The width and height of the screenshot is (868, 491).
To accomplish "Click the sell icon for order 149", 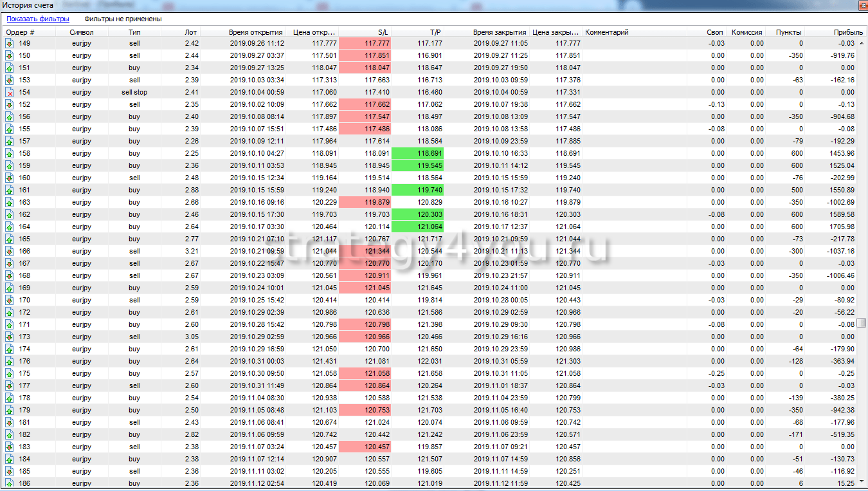I will coord(10,44).
